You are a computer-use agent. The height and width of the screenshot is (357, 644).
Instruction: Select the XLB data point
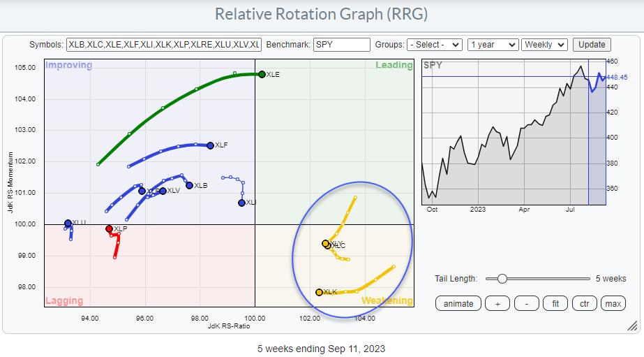pos(189,185)
